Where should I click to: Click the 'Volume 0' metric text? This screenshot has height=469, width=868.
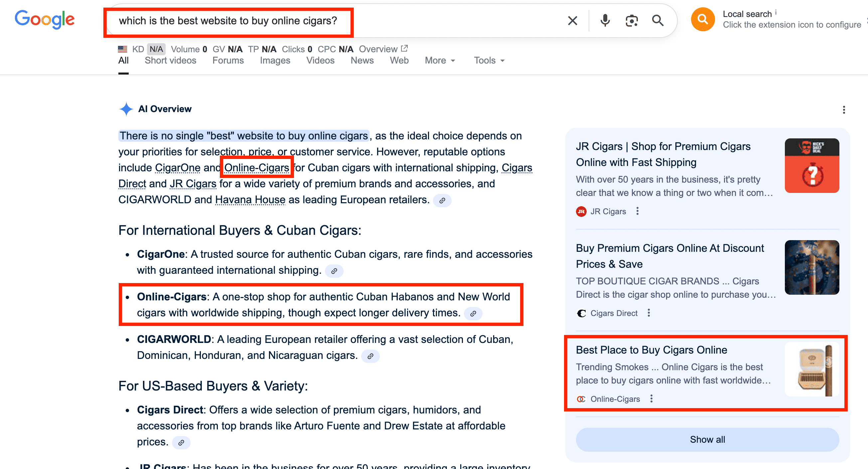[189, 49]
